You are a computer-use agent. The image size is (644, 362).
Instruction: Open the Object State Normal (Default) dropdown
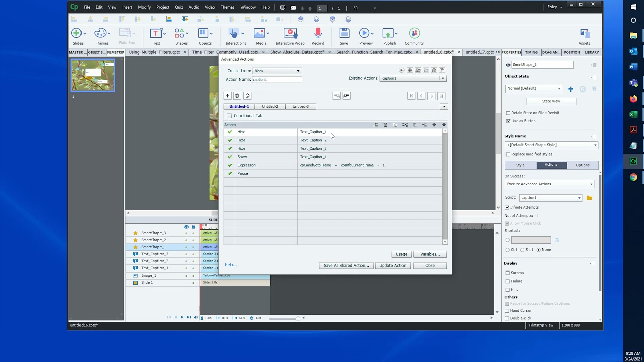pos(534,89)
